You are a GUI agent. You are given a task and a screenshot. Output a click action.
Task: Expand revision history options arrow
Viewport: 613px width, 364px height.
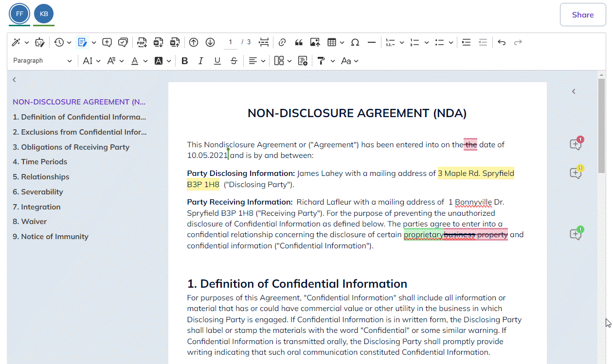click(x=69, y=43)
